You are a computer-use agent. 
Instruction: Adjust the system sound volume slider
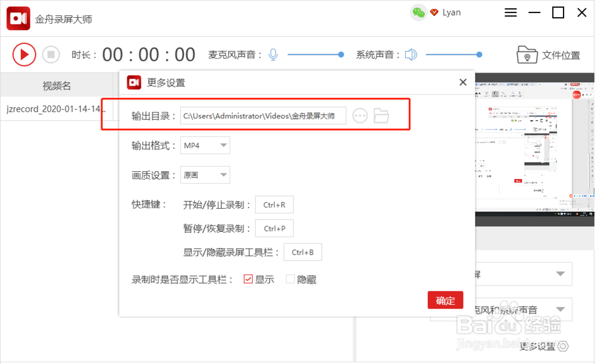tap(454, 55)
